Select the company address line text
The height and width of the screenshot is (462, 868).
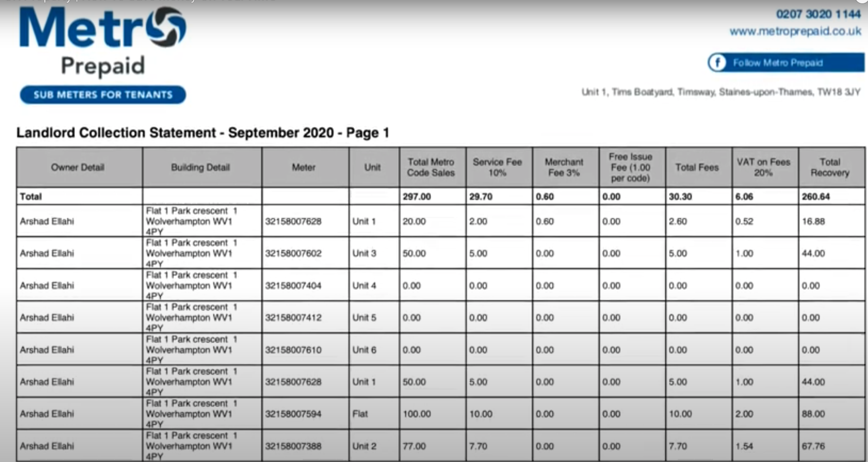pos(721,92)
